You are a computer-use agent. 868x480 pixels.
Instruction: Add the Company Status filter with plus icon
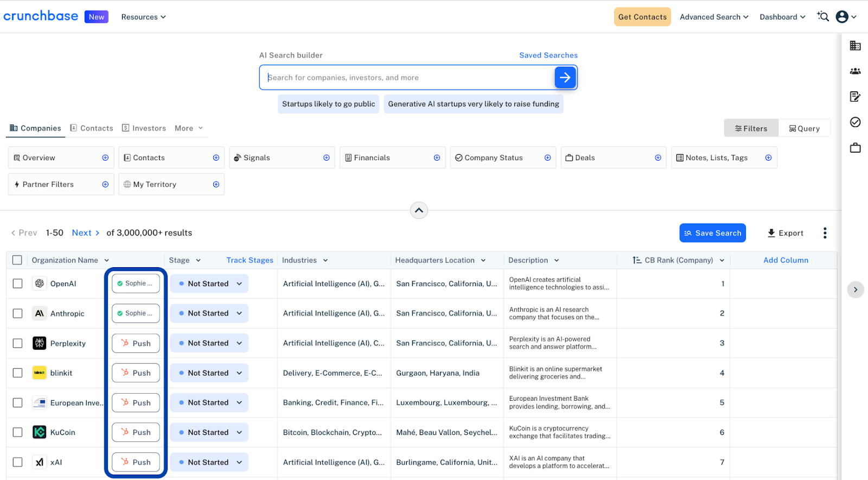547,158
